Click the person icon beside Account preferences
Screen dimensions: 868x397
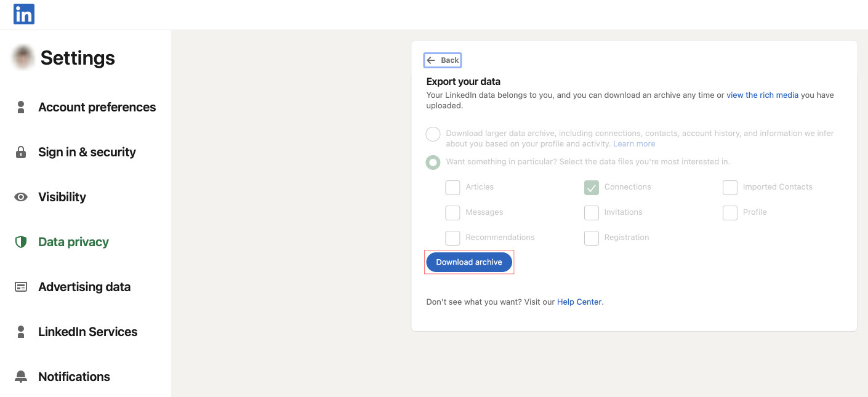tap(21, 106)
